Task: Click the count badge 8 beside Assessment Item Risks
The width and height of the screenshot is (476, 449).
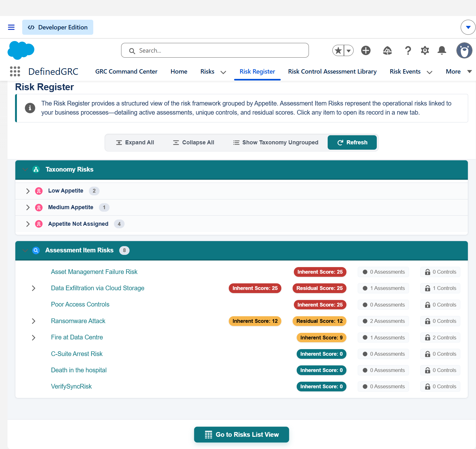Action: click(124, 250)
